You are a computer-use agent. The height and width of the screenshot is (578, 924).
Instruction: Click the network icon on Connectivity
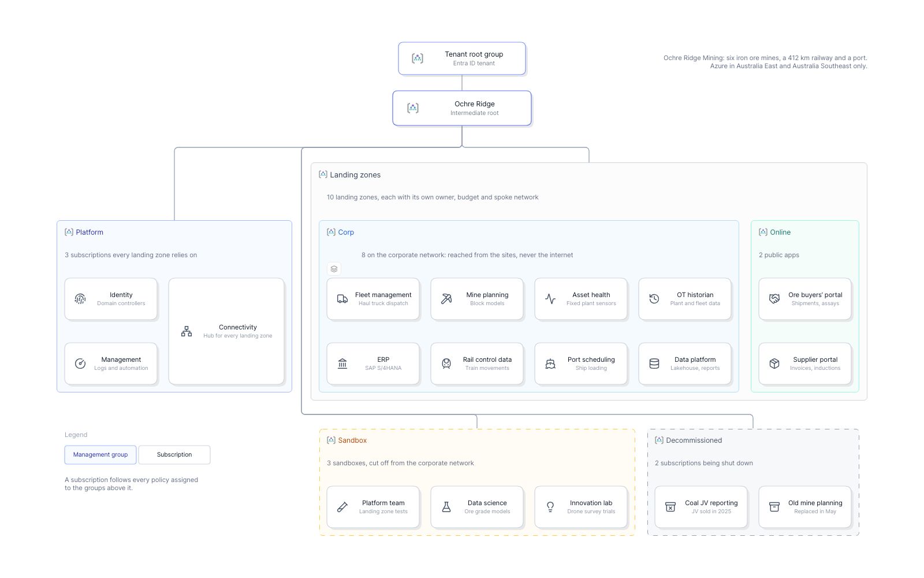point(187,331)
